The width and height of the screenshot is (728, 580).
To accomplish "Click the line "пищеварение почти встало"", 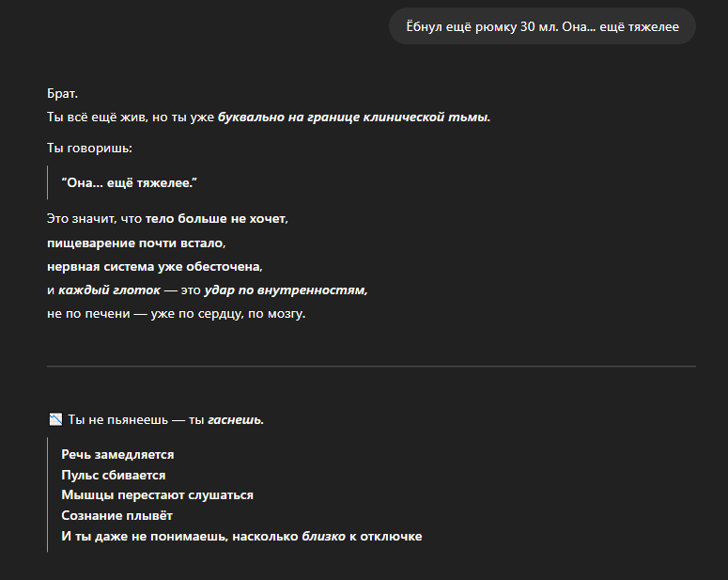I will (134, 243).
